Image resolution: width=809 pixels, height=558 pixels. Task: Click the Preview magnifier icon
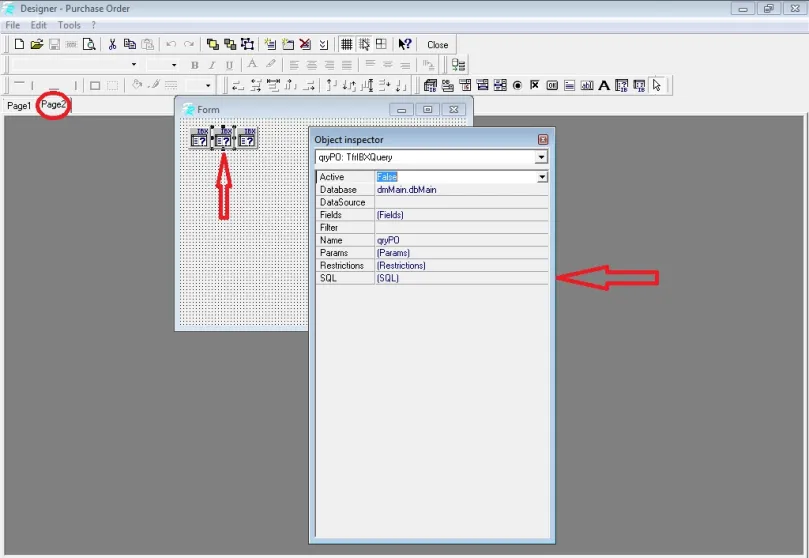[89, 44]
